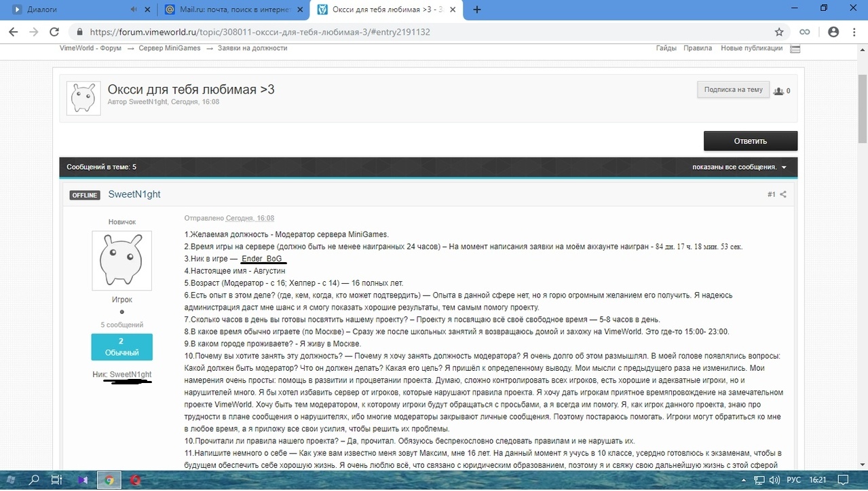Viewport: 868px width, 491px height.
Task: Open Сервер MiniGames breadcrumb link
Action: coord(170,48)
